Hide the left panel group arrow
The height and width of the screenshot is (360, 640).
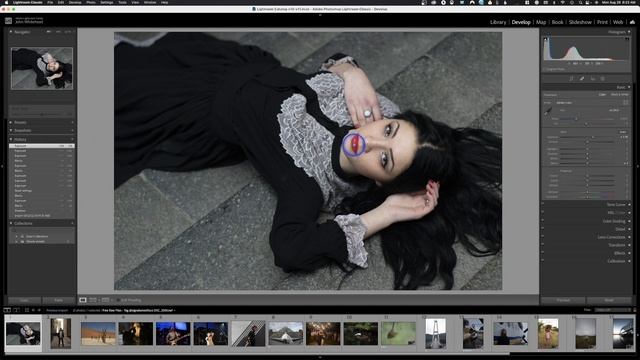(2, 167)
